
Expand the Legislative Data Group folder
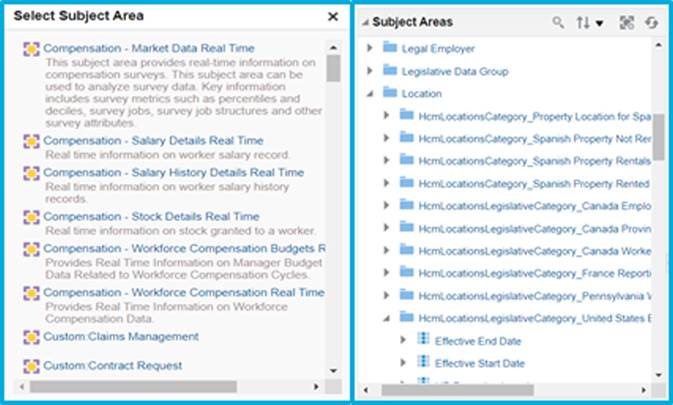pyautogui.click(x=370, y=70)
